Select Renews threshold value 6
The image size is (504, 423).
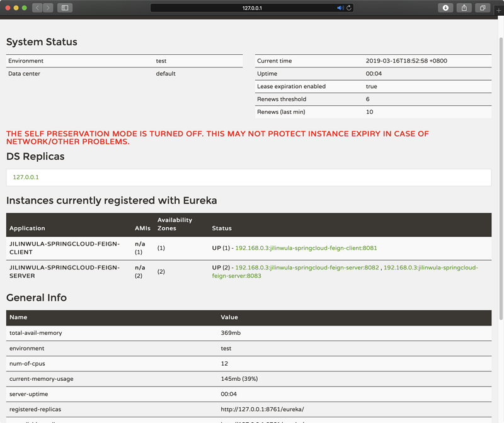(368, 99)
